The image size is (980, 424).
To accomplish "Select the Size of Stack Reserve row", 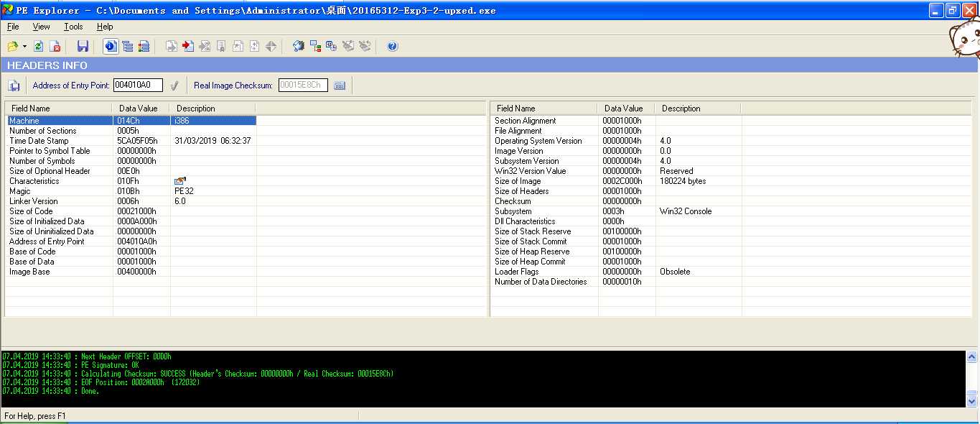I will (x=617, y=231).
